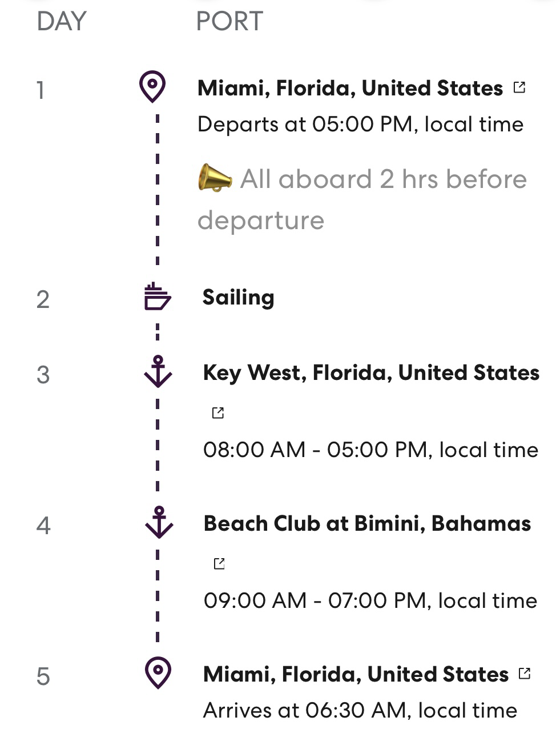Open external link icon beside Day 5 Miami
The image size is (560, 729).
525,673
